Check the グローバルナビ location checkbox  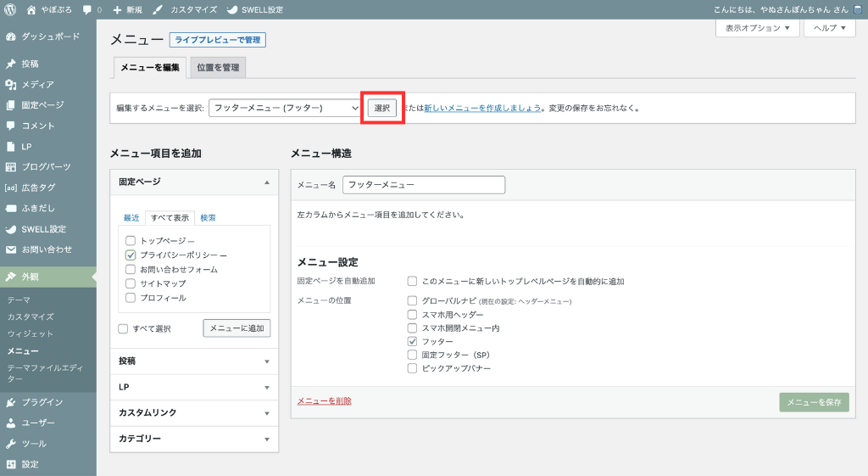[413, 301]
